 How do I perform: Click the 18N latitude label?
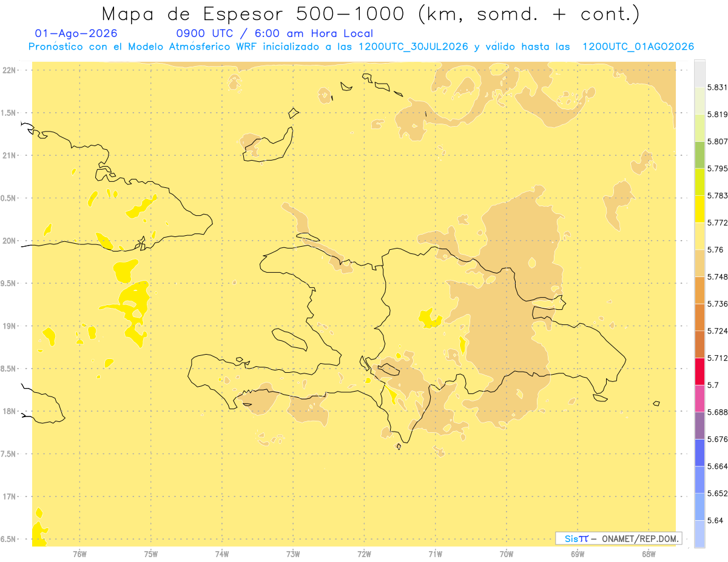[9, 412]
